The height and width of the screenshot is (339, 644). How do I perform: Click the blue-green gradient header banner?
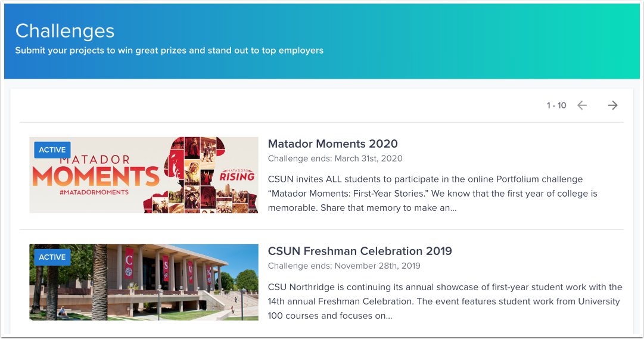pos(477,42)
